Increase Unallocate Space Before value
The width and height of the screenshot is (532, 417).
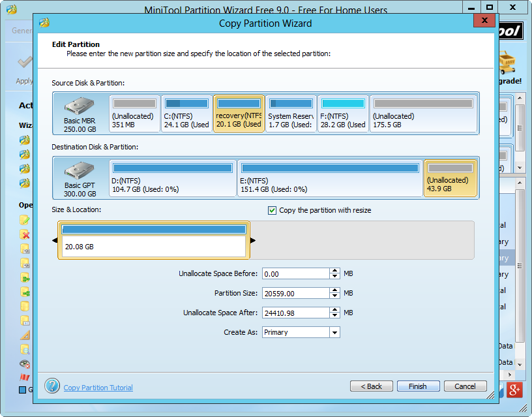click(x=335, y=271)
